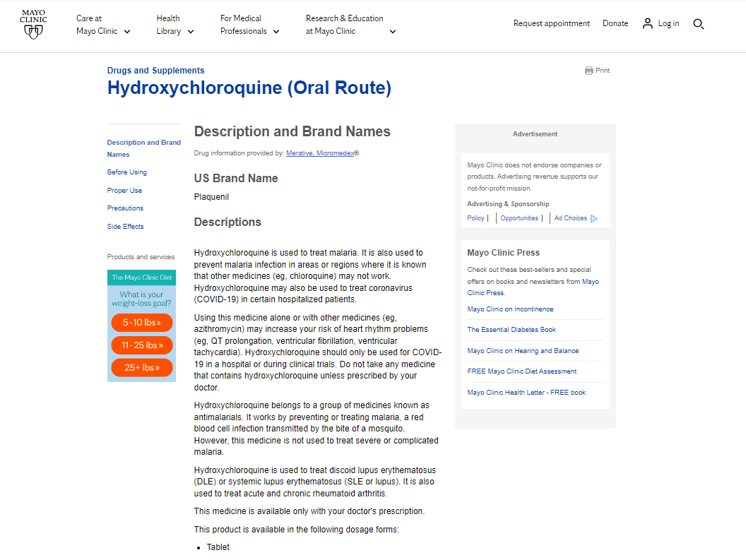Screen dimensions: 746x560
Task: Open search with magnifying glass icon
Action: pos(698,24)
